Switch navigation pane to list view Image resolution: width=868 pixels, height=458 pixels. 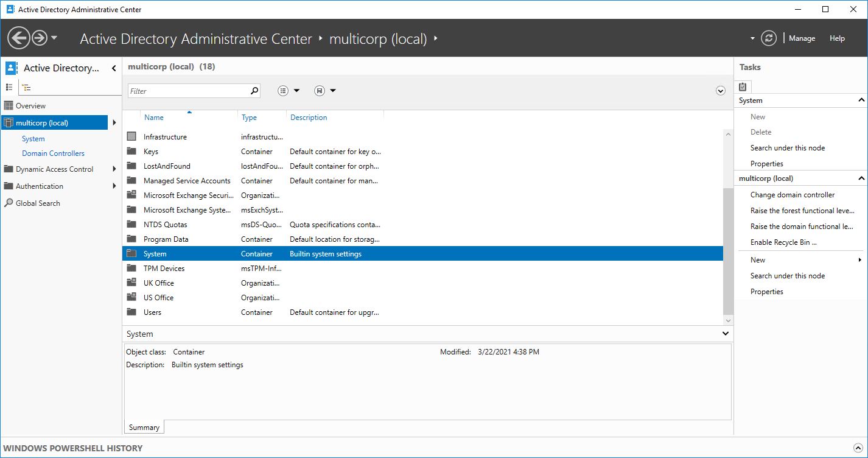pos(9,87)
